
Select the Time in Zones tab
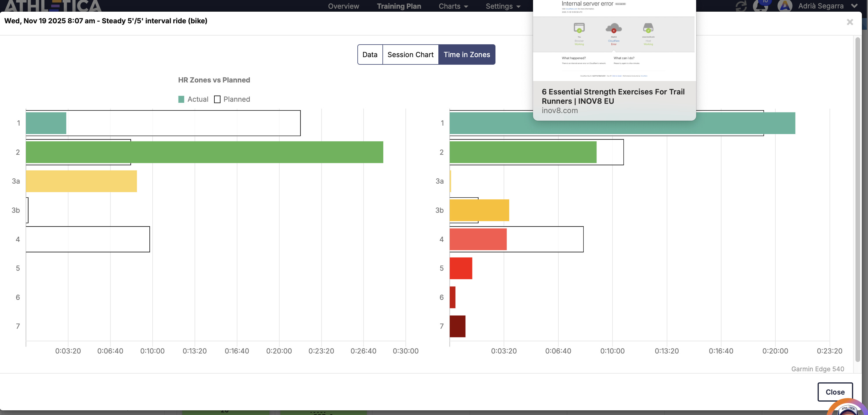(x=466, y=54)
